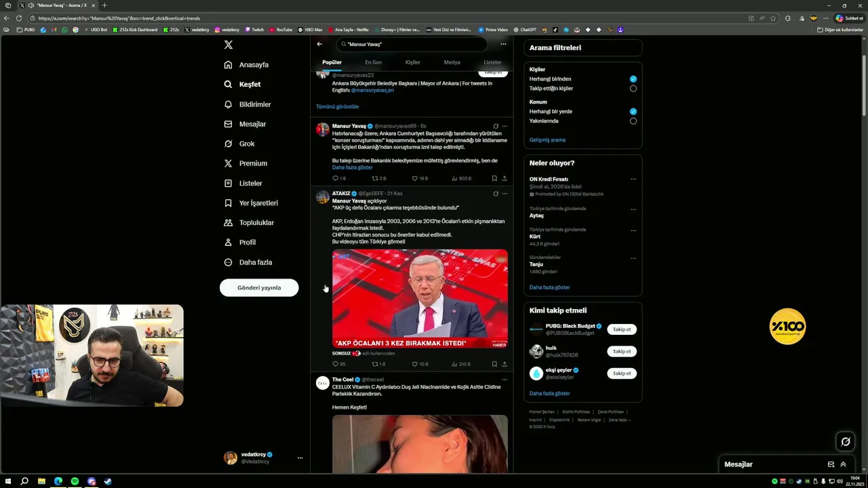Image resolution: width=868 pixels, height=488 pixels.
Task: Click Gönderi yayınla button
Action: 259,287
